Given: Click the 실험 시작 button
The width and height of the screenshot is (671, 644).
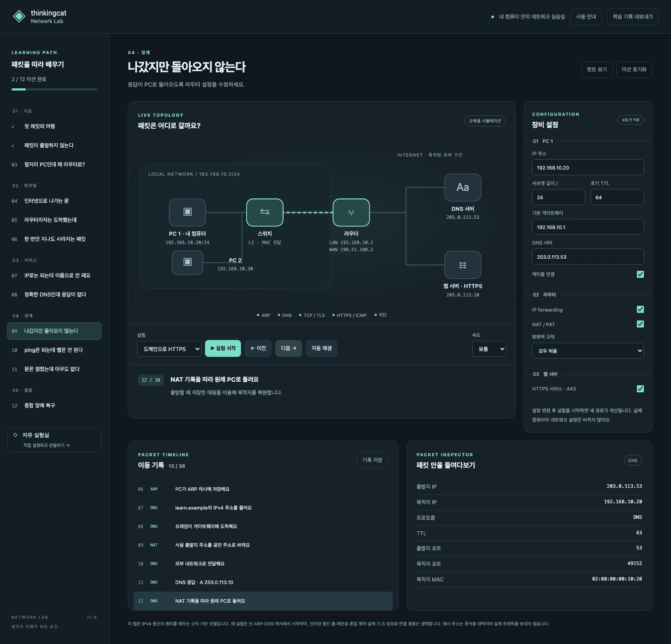Looking at the screenshot, I should click(x=223, y=348).
